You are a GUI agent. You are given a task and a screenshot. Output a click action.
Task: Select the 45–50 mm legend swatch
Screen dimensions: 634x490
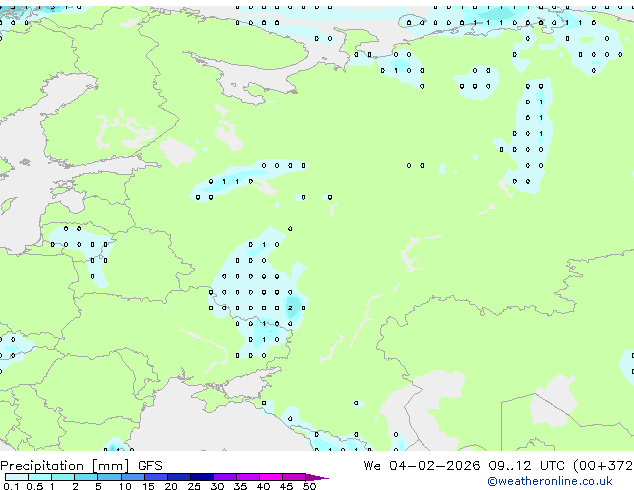coord(294,477)
